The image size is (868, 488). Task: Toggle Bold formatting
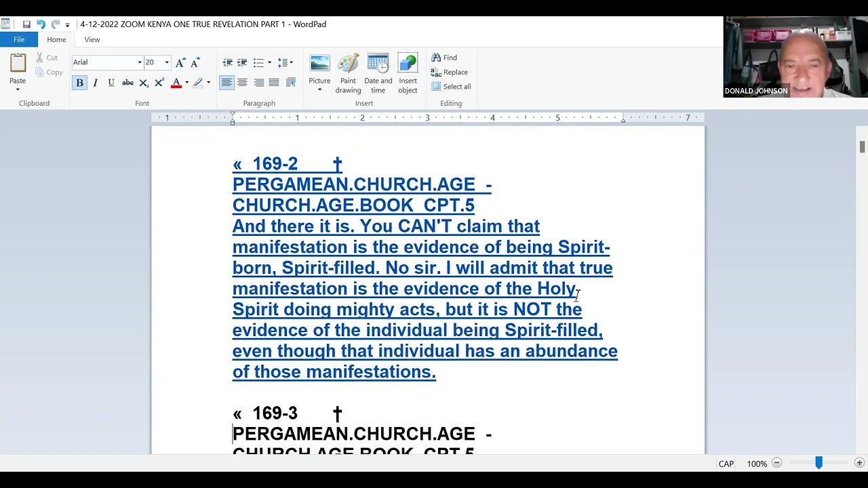click(79, 83)
